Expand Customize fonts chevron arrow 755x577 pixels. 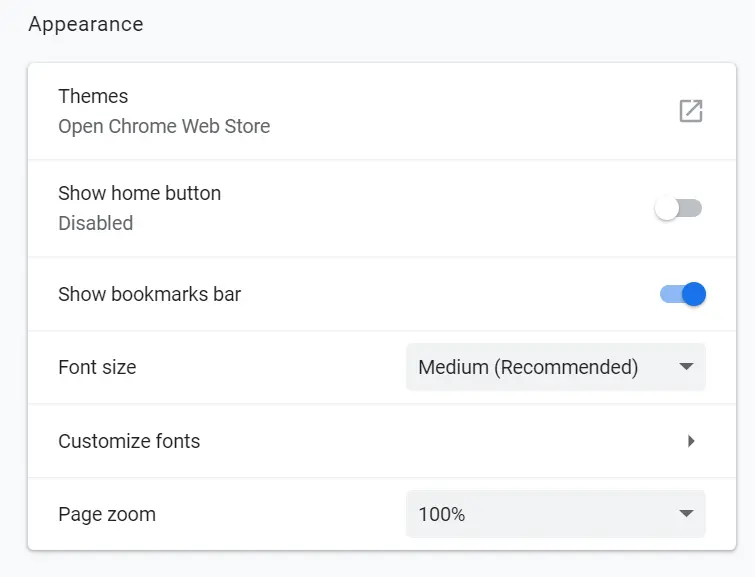tap(691, 441)
